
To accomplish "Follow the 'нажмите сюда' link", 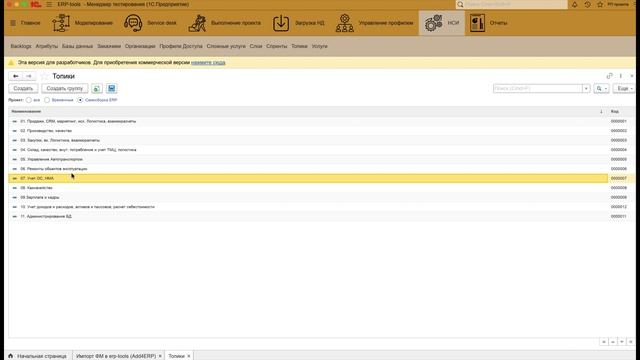I will click(208, 62).
